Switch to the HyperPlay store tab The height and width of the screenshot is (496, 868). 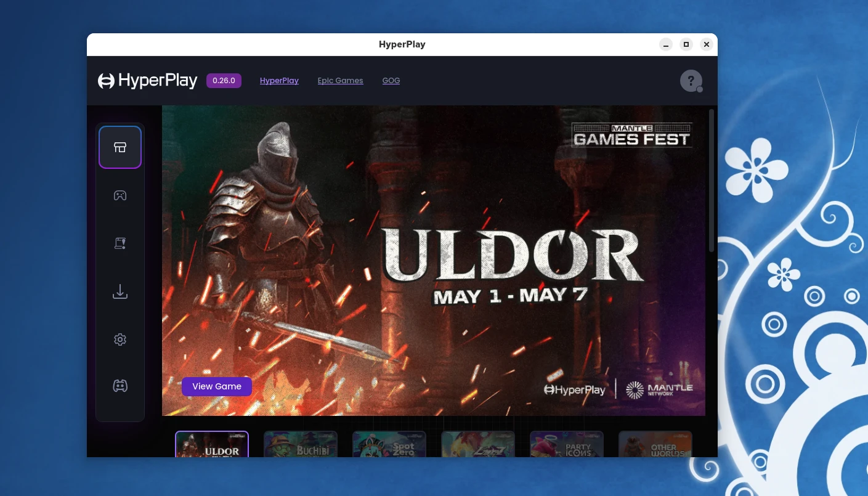[x=279, y=81]
